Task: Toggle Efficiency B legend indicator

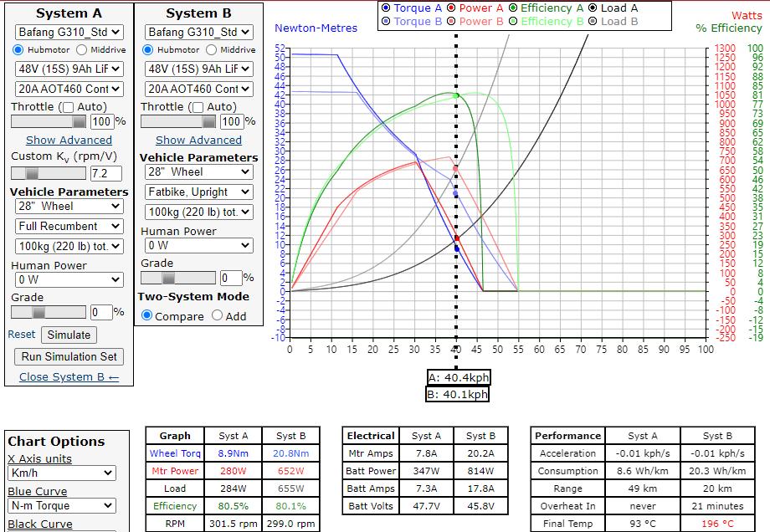Action: coord(513,21)
